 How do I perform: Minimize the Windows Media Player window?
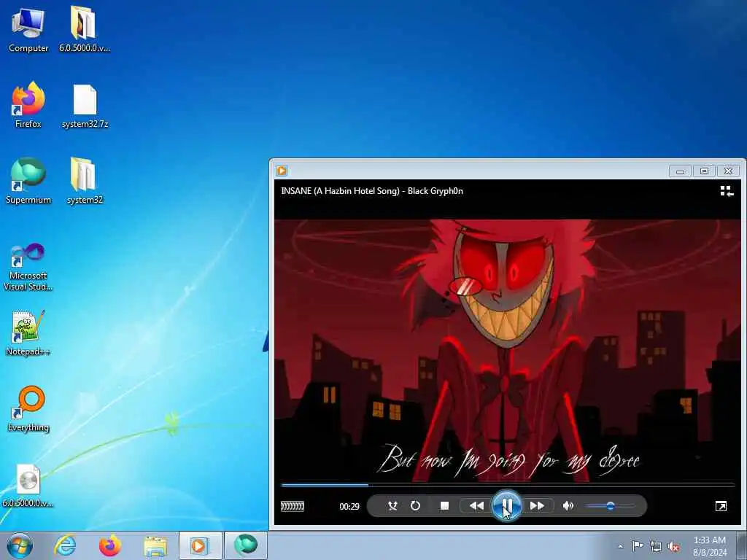pos(680,171)
